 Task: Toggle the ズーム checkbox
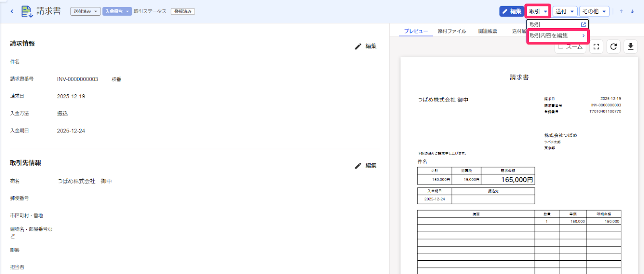point(560,47)
